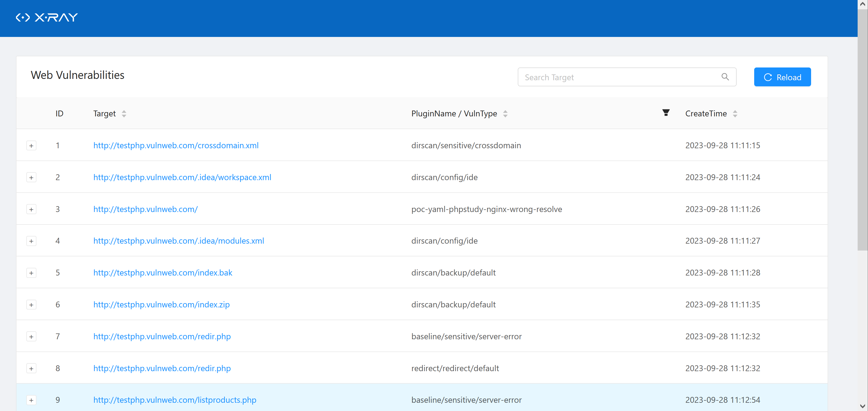Select poc-yaml-phpstudy-nginx-wrong-resolve cell
Viewport: 868px width, 411px height.
click(x=487, y=209)
